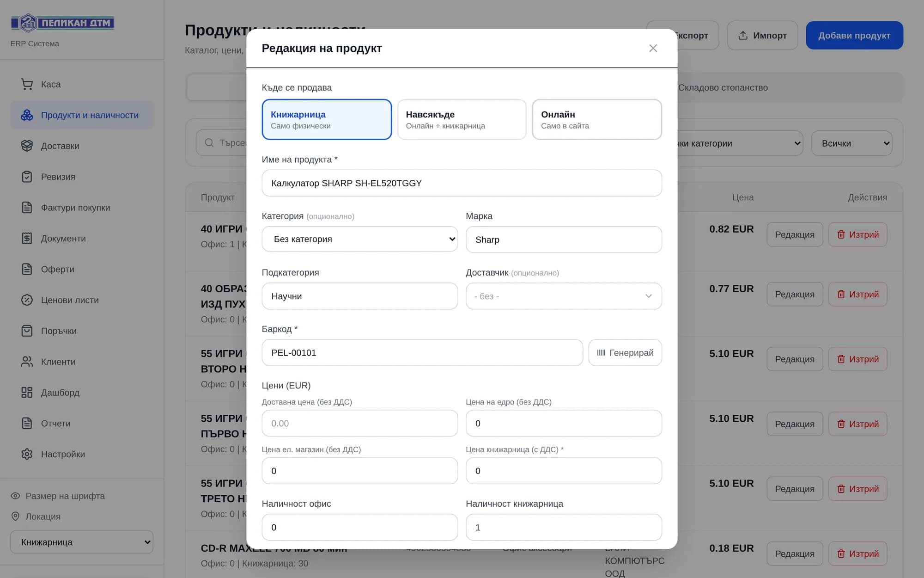Open Клиенти via the people icon
This screenshot has height=578, width=924.
point(27,362)
